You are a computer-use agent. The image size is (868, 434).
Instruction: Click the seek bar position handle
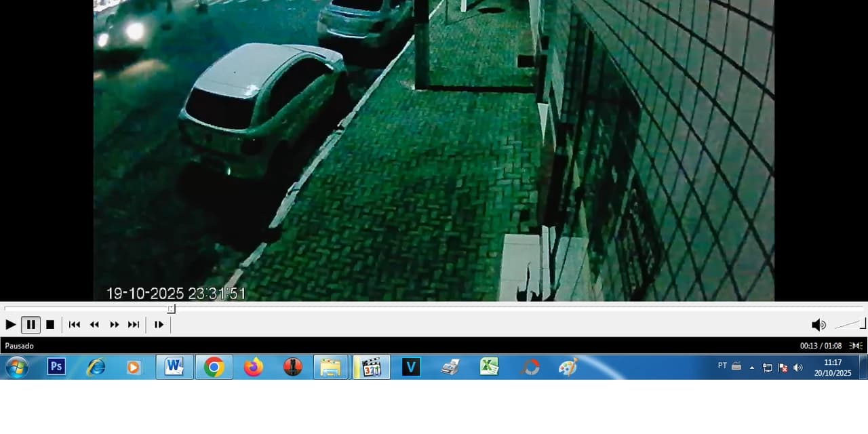(x=172, y=309)
